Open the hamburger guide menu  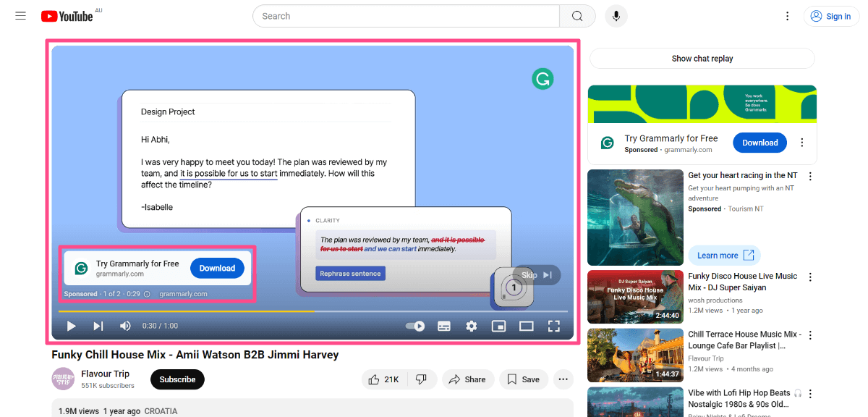20,16
